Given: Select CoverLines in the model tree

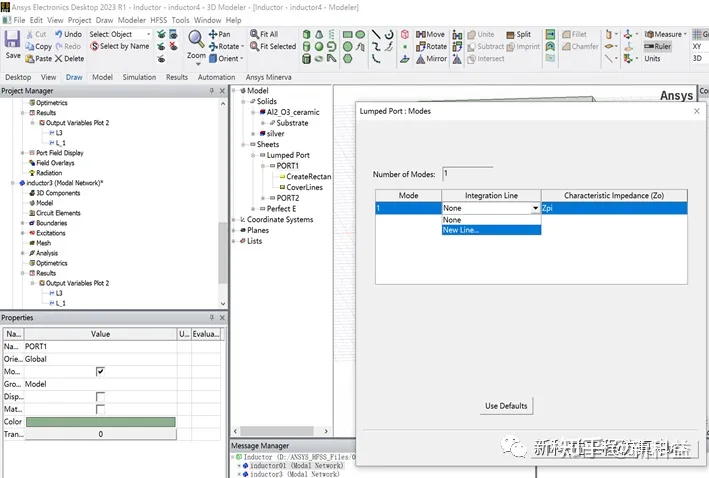Looking at the screenshot, I should 304,187.
